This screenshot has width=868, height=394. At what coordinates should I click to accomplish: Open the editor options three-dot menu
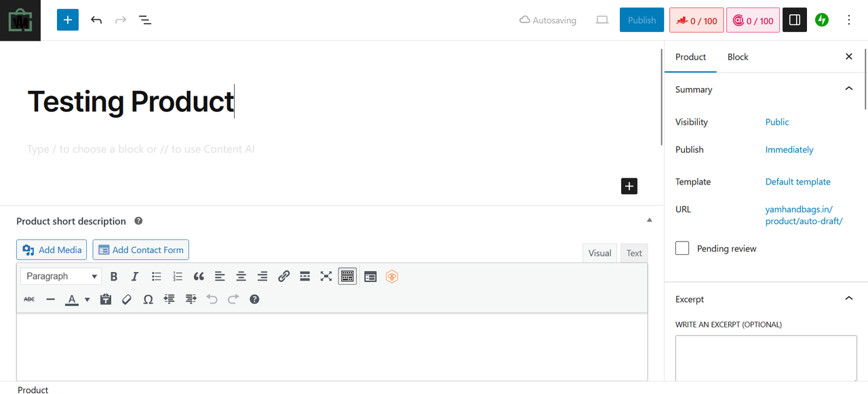tap(849, 20)
